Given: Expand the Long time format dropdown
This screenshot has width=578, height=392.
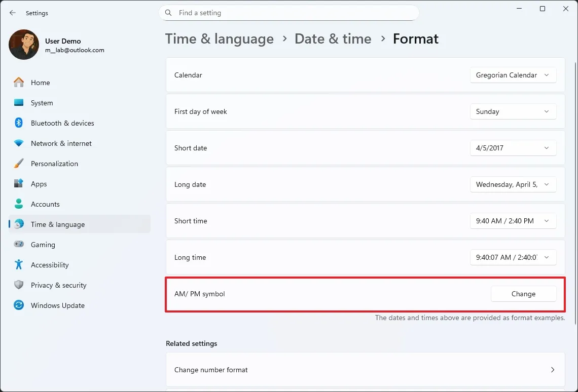Looking at the screenshot, I should pyautogui.click(x=513, y=257).
